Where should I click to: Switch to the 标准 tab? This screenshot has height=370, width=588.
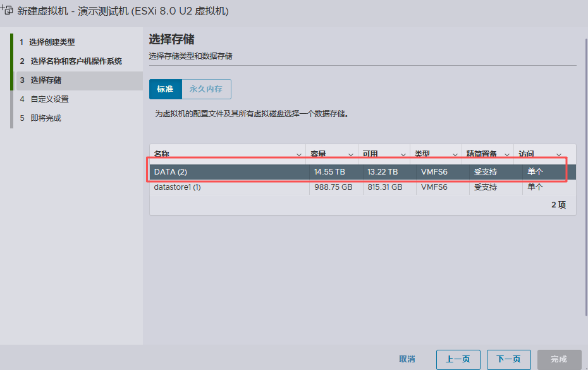[x=166, y=89]
